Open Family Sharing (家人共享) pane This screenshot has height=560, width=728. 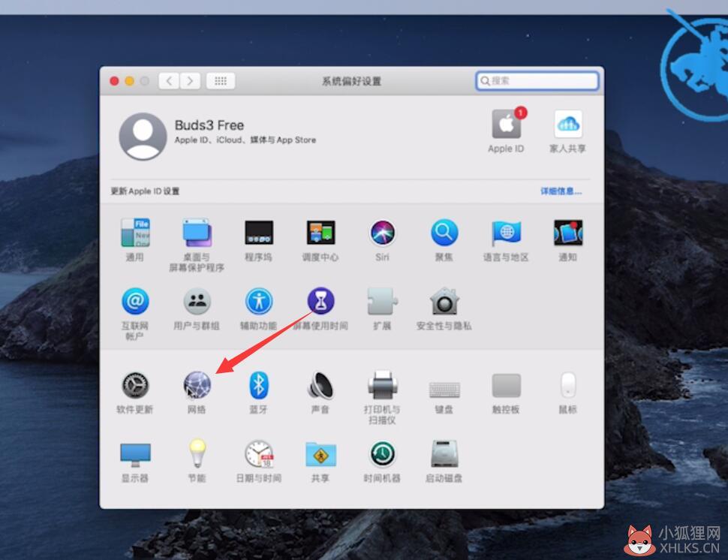click(x=568, y=125)
